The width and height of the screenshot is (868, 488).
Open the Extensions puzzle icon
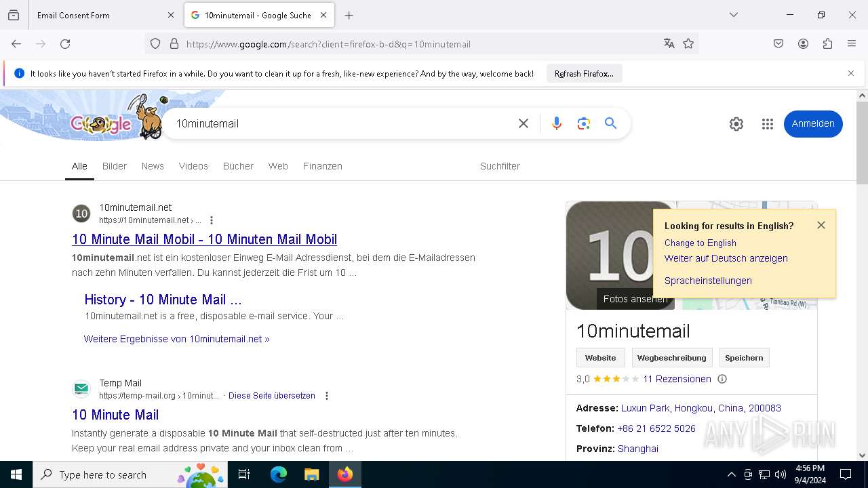point(827,44)
